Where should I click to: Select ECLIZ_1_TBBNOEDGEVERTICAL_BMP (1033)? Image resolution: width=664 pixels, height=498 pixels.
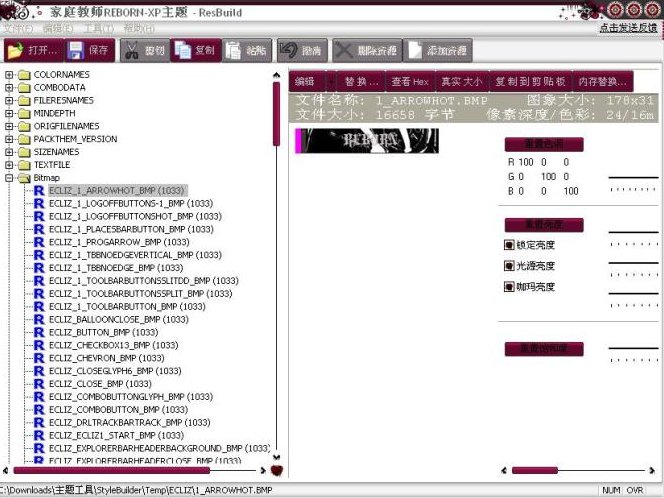[x=135, y=255]
